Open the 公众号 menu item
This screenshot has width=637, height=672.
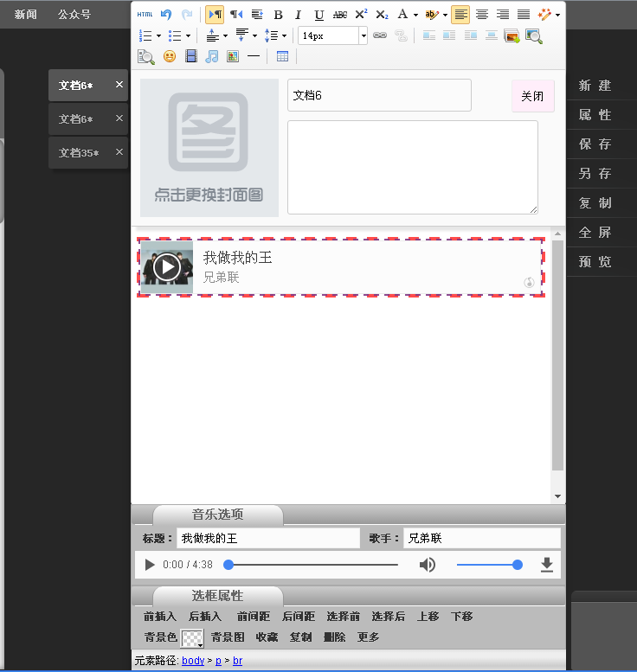(74, 15)
